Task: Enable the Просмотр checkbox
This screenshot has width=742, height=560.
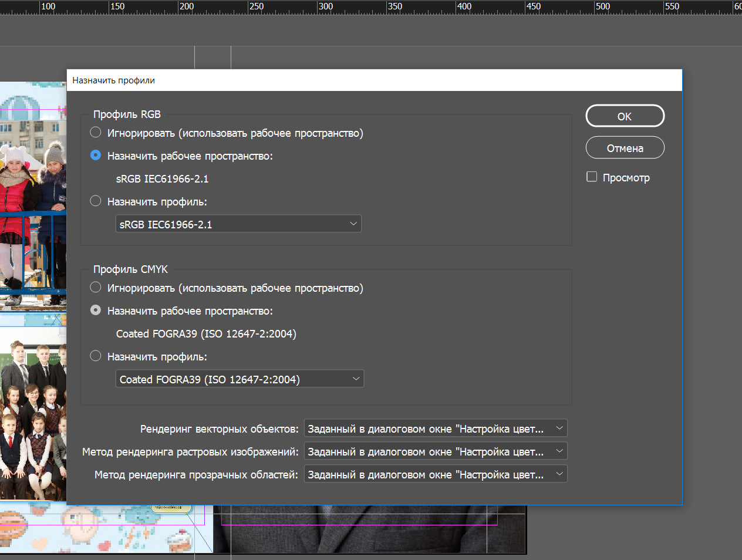Action: pos(592,177)
